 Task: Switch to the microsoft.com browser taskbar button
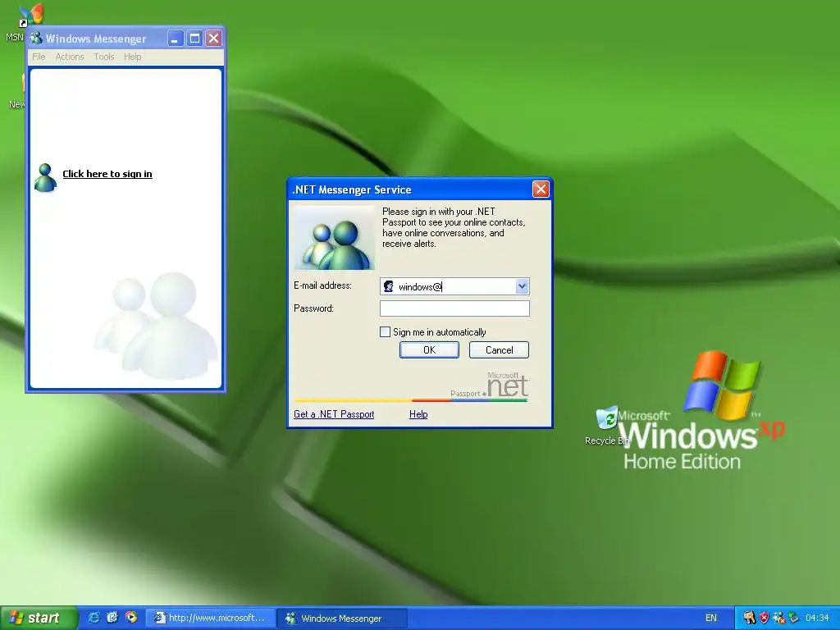click(211, 619)
